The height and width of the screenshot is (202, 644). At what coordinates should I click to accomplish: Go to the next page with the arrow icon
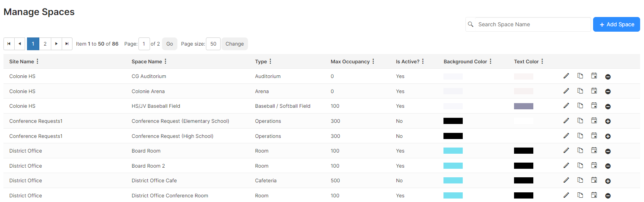[56, 44]
